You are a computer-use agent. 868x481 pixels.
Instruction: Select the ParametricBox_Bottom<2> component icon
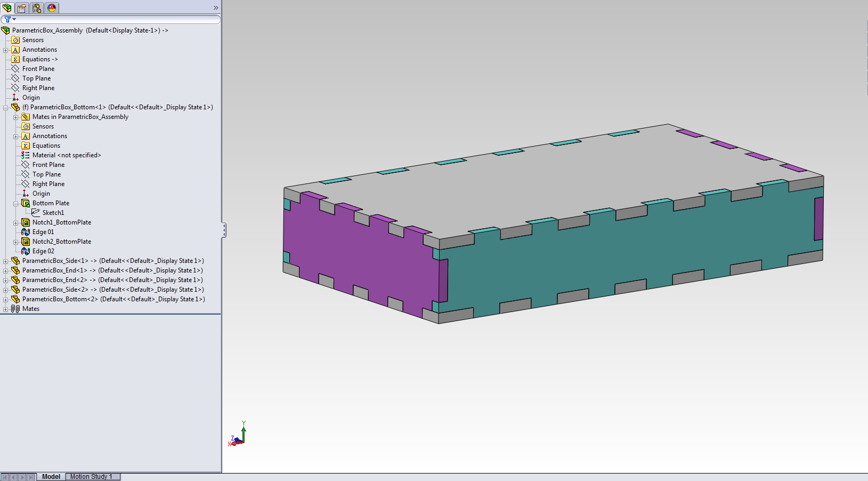tap(16, 299)
